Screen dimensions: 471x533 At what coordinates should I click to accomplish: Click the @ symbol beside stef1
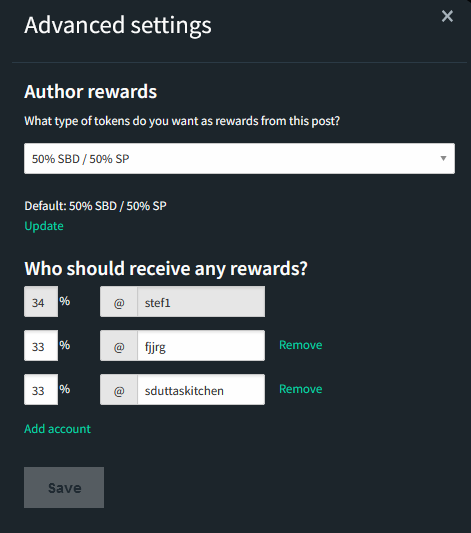click(x=119, y=302)
